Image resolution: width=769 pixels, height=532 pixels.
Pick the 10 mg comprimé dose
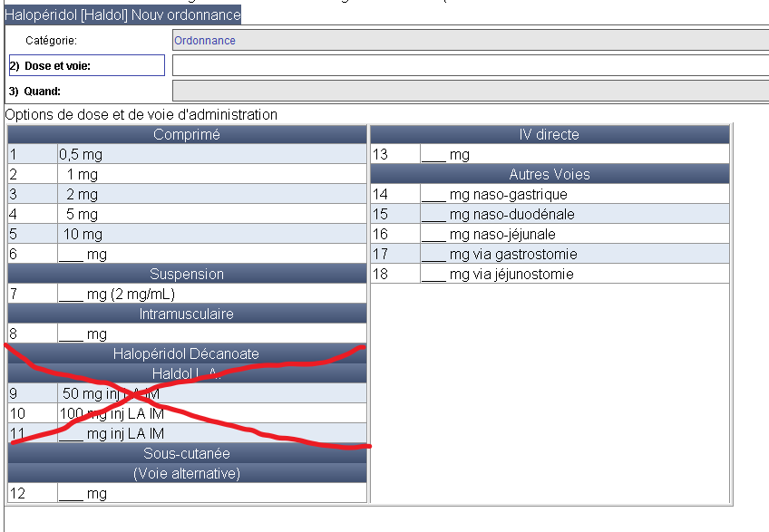point(83,234)
